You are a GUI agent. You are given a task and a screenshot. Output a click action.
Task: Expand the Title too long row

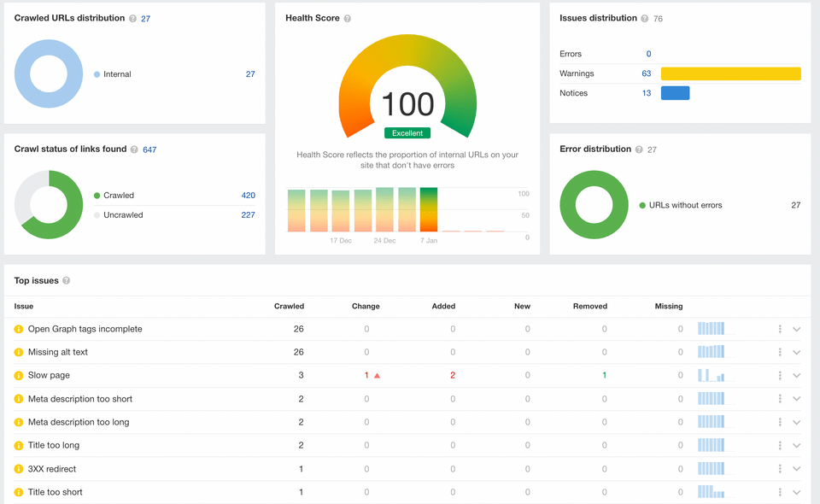click(797, 446)
